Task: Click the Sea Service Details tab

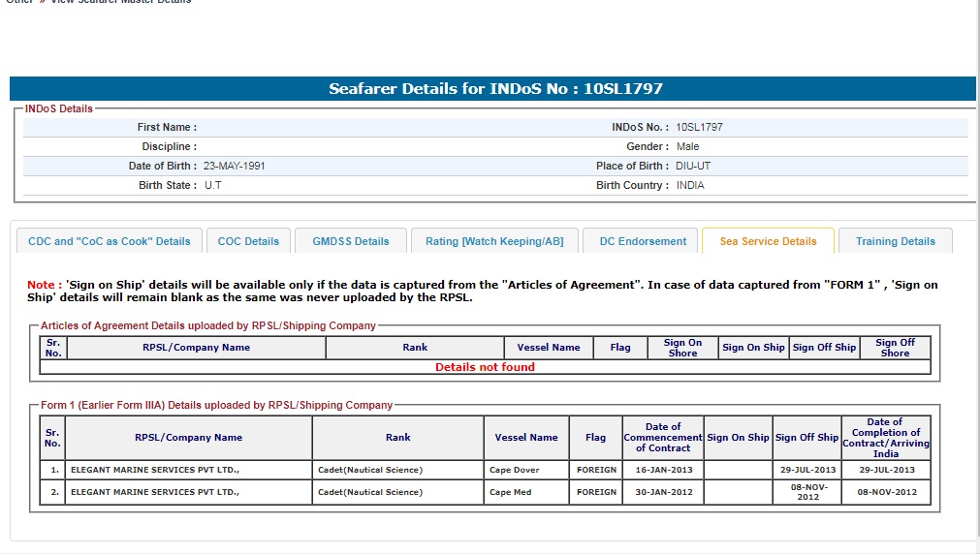Action: coord(768,241)
